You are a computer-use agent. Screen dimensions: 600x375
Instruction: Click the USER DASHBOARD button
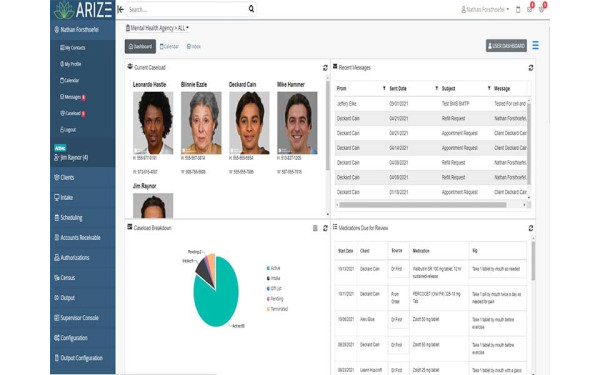pos(506,46)
